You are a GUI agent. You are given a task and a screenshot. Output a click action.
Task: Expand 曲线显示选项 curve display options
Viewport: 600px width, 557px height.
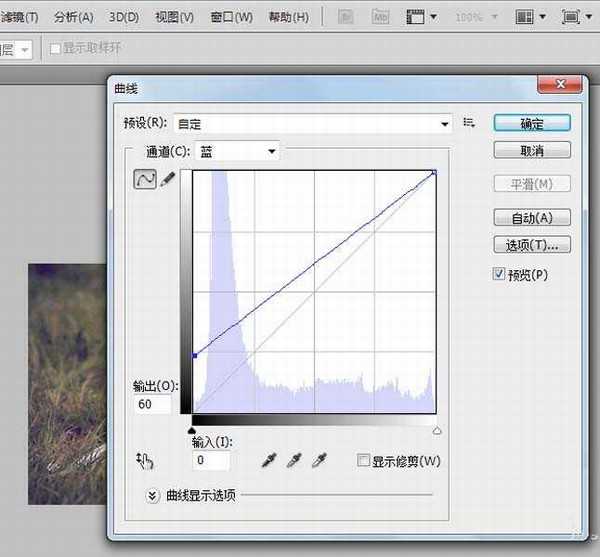[x=153, y=494]
